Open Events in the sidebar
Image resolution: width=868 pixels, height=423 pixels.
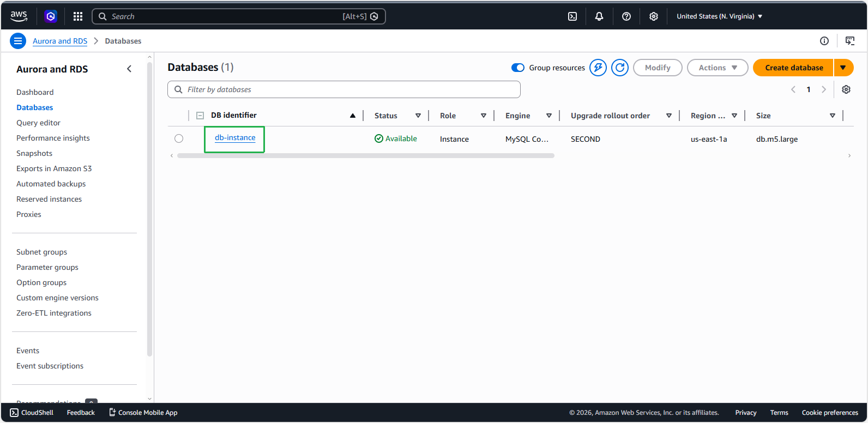click(x=28, y=351)
